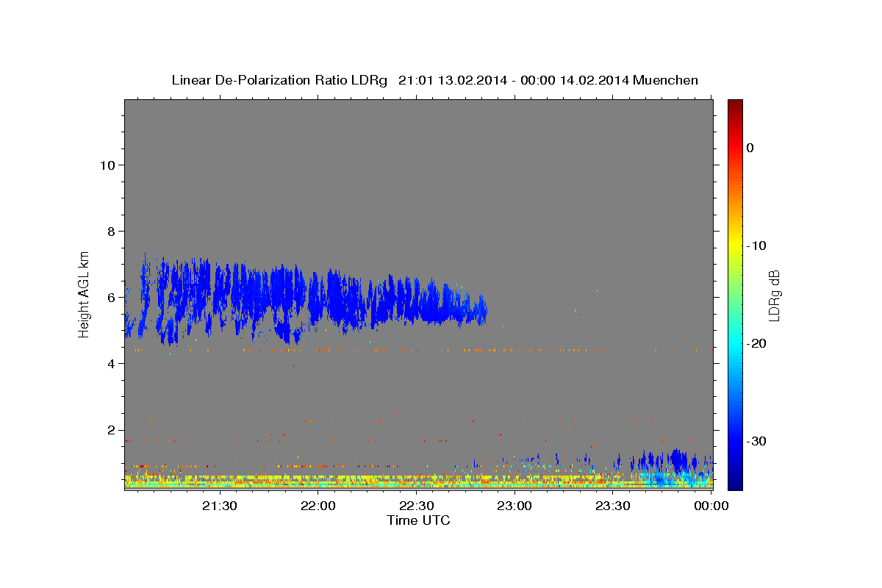Click the colorbar value 0
The width and height of the screenshot is (882, 588).
pos(750,148)
